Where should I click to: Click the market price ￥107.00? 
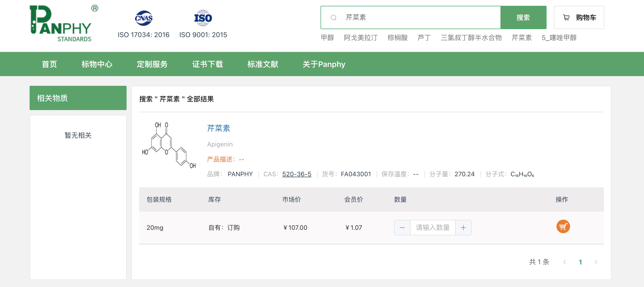pos(295,228)
